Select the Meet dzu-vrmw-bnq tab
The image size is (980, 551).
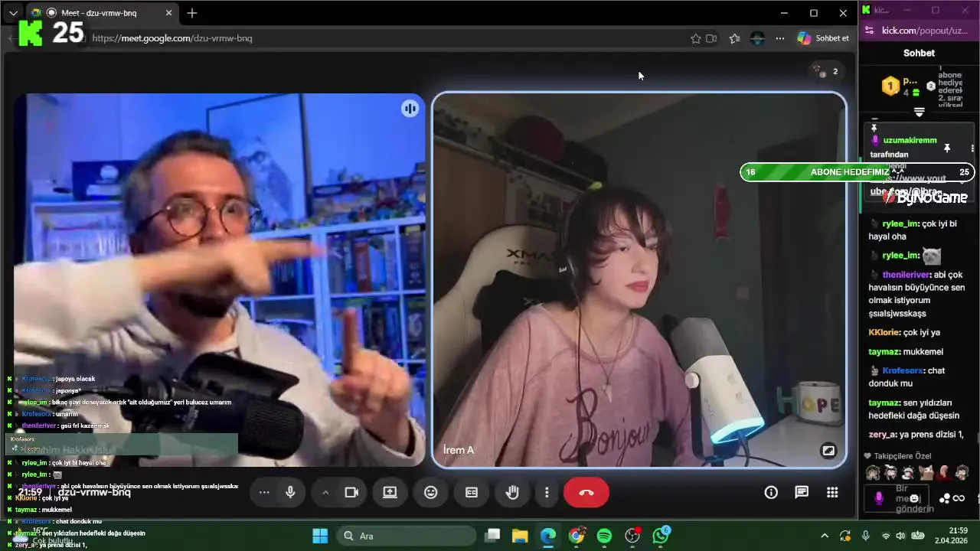[103, 13]
